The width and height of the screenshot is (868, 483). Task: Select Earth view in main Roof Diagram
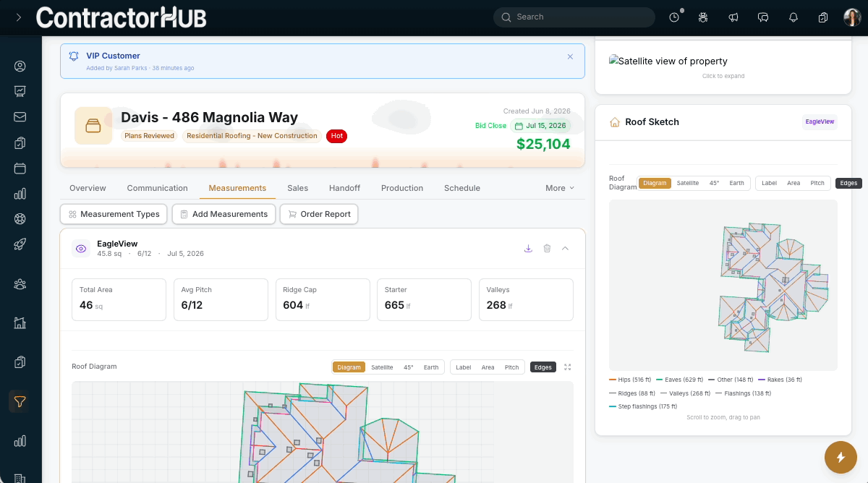[431, 367]
